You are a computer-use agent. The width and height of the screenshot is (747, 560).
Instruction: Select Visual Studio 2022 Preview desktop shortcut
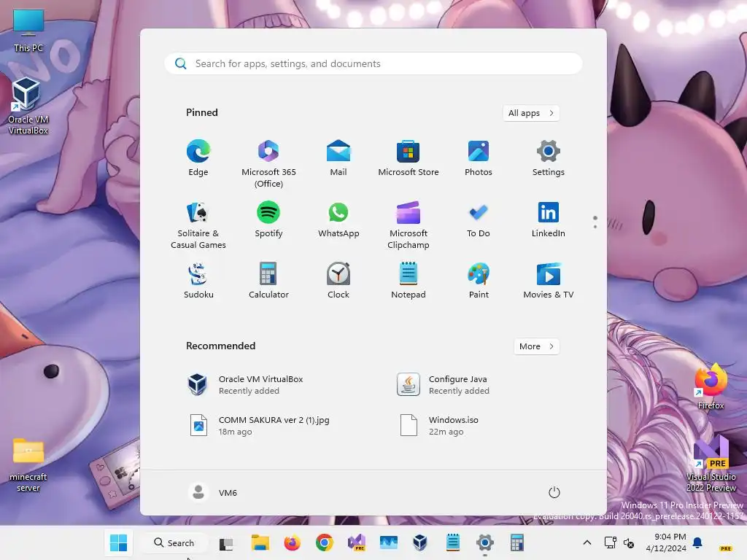pos(711,464)
